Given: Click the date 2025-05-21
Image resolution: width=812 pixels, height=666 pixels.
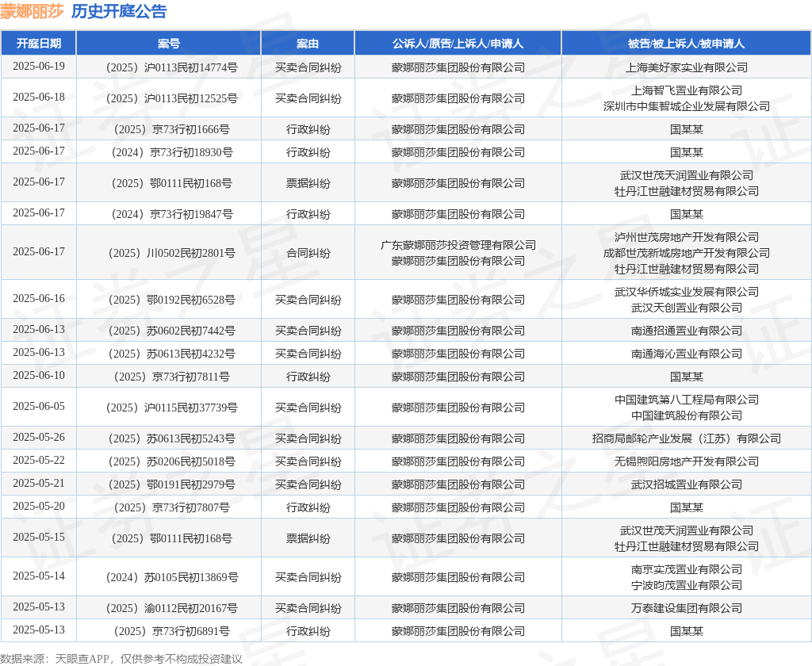Looking at the screenshot, I should [39, 483].
